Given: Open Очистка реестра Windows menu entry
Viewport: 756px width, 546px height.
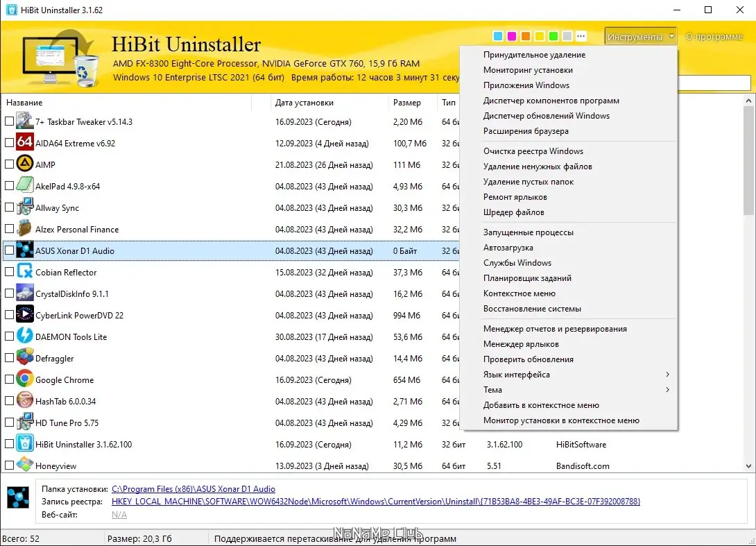Looking at the screenshot, I should click(533, 151).
